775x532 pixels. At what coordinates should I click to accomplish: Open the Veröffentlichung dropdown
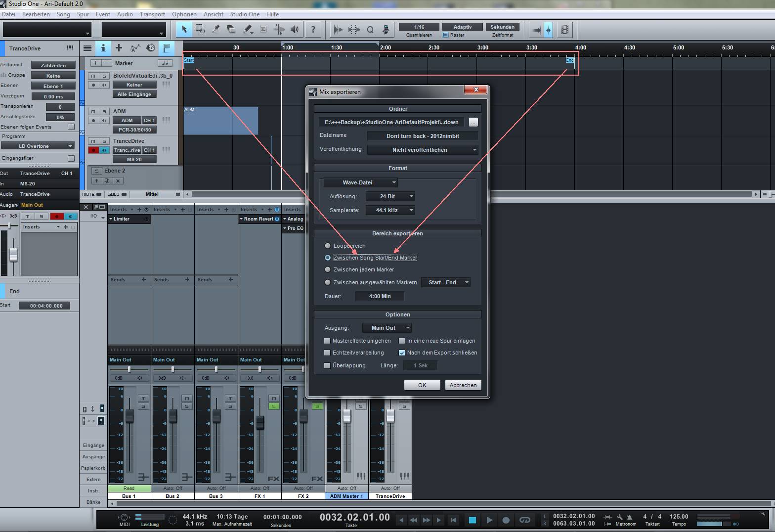pos(423,150)
